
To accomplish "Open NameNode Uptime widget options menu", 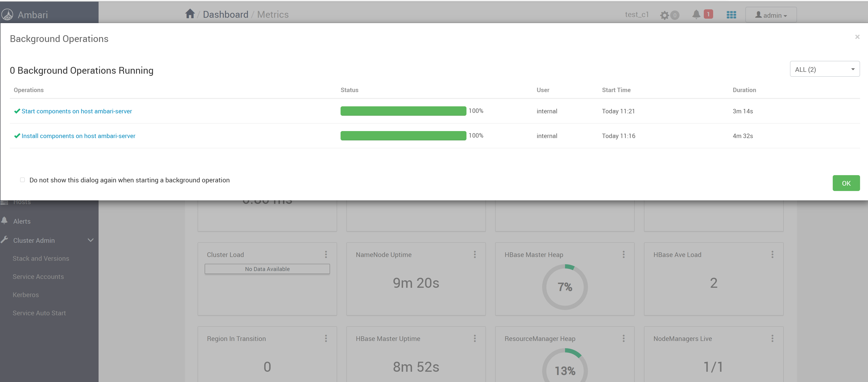I will (x=474, y=254).
